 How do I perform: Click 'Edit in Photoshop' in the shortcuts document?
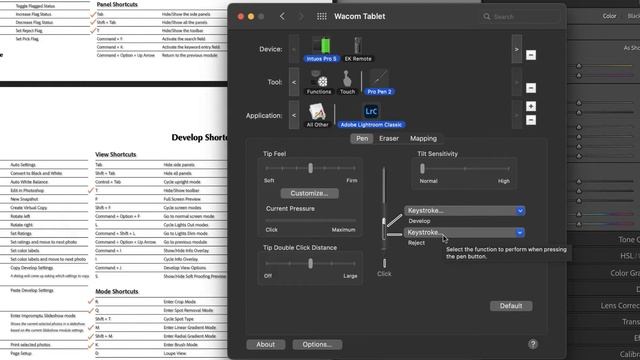click(27, 191)
